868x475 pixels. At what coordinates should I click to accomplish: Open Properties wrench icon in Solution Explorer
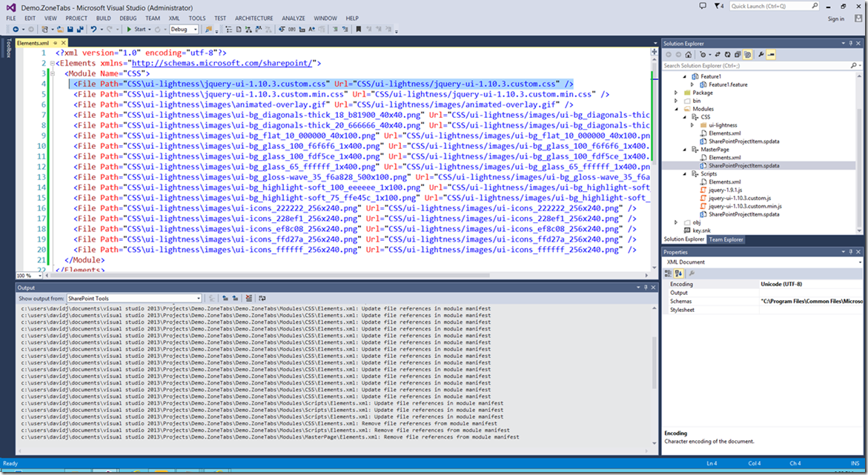[761, 55]
